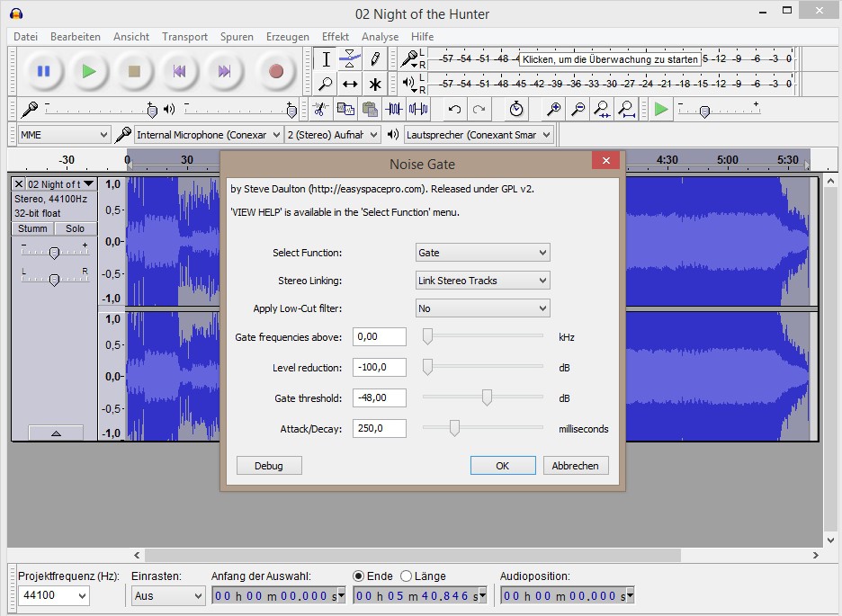Screen dimensions: 842x616
Task: Select the Draw pencil tool
Action: point(375,59)
